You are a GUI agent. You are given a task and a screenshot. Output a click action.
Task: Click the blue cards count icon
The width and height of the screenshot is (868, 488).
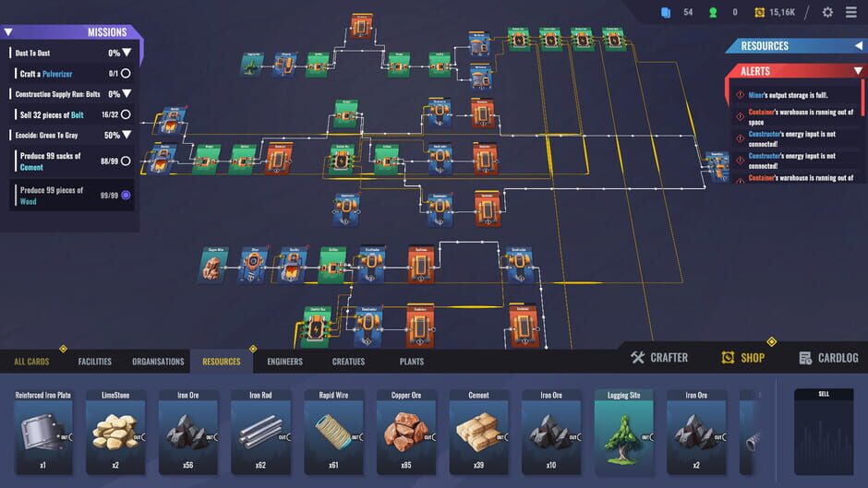665,12
